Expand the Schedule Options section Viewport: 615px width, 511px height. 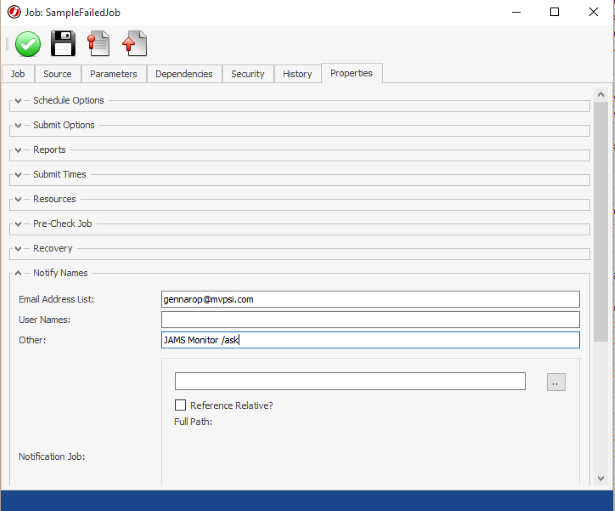coord(18,101)
